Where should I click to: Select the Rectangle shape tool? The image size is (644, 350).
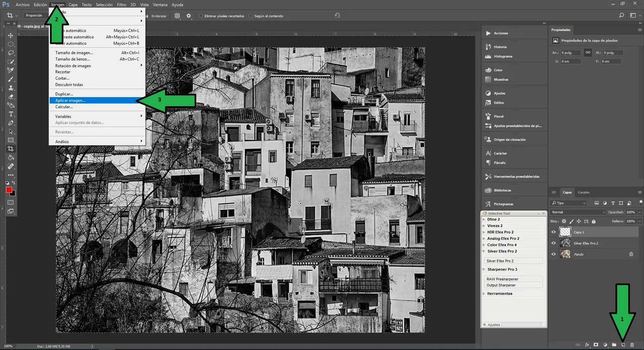tap(11, 140)
